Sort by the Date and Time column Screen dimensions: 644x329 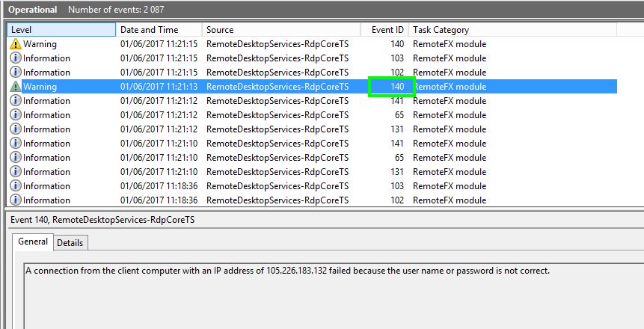point(159,30)
